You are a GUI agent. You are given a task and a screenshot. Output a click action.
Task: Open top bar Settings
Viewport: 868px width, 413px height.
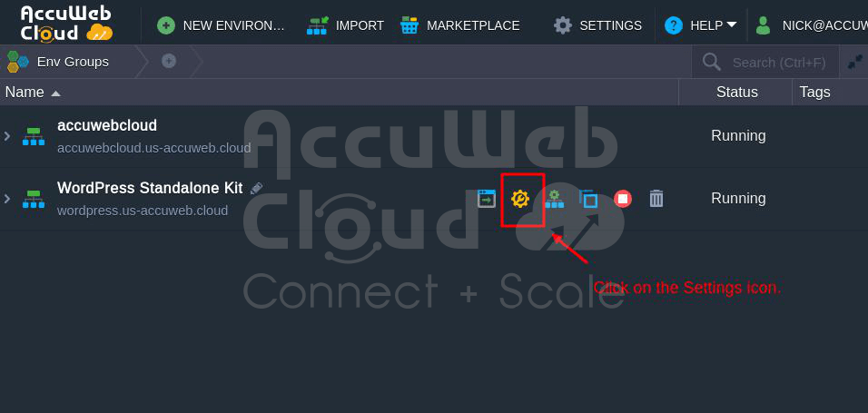(x=597, y=25)
